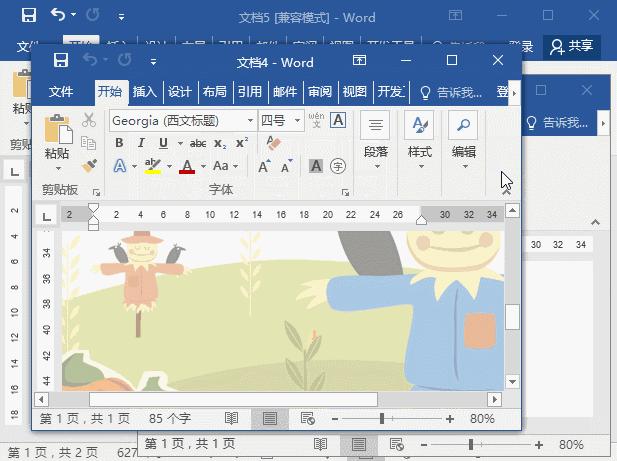Viewport: 617px width, 461px height.
Task: Click zoom in plus in 文档4
Action: 450,419
